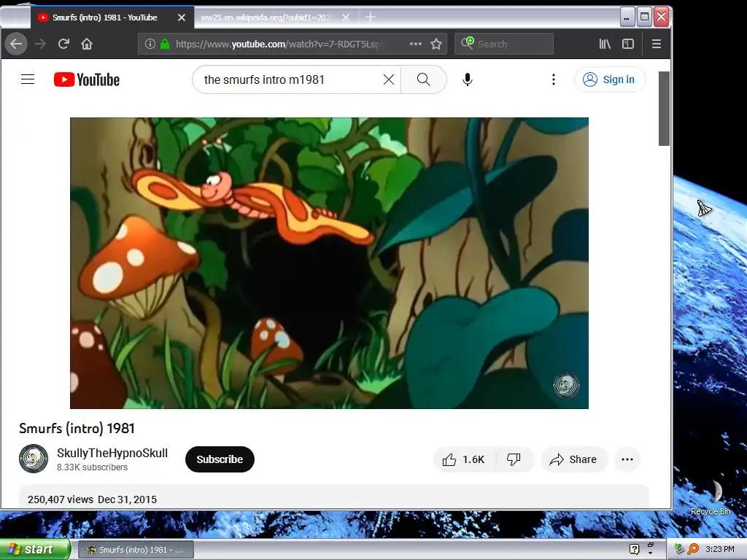Open the YouTube guide hamburger menu
The height and width of the screenshot is (560, 747).
[28, 79]
